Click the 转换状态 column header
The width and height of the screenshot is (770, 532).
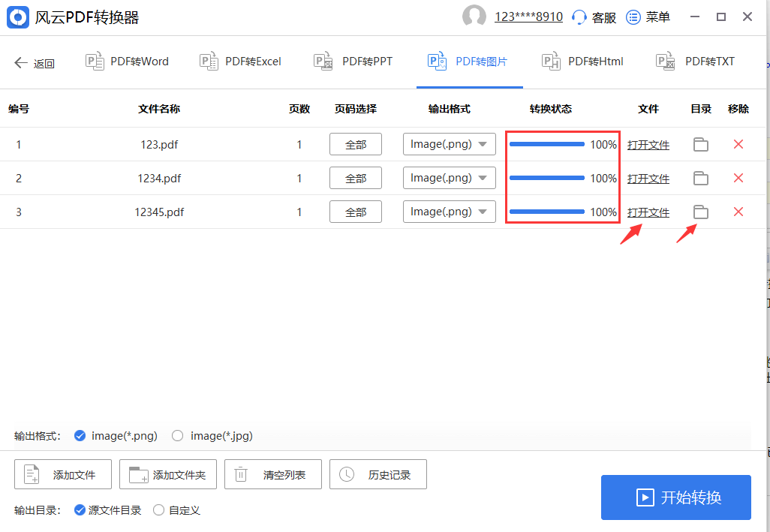(x=551, y=109)
